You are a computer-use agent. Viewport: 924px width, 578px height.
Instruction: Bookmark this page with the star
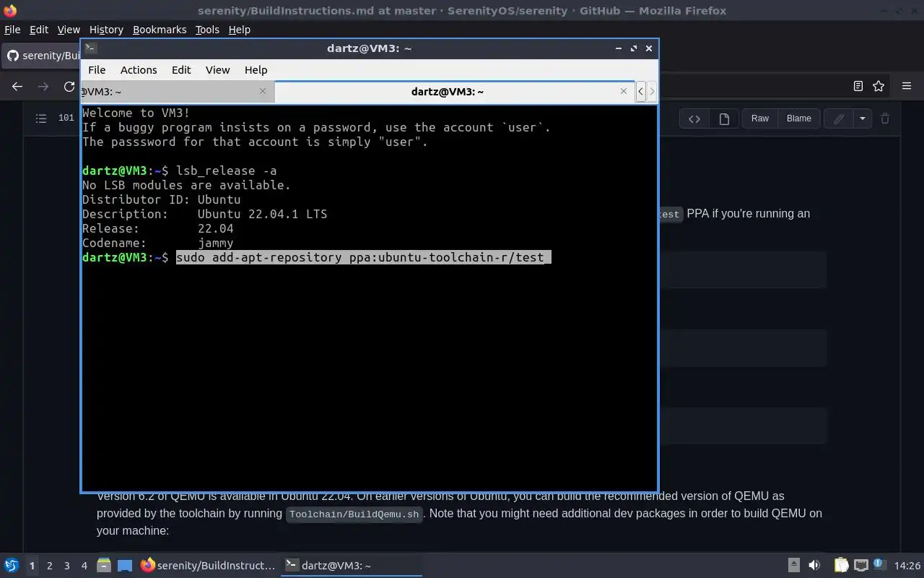coord(879,86)
